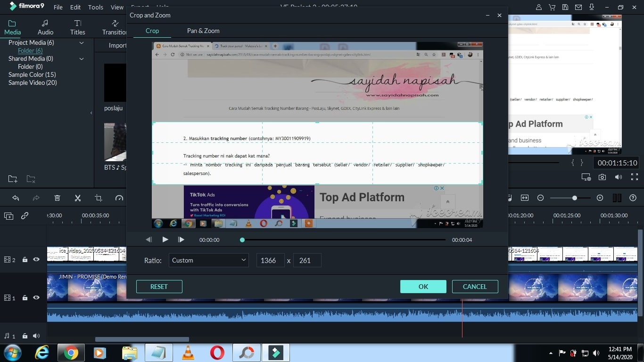
Task: Open the File menu
Action: [x=58, y=7]
